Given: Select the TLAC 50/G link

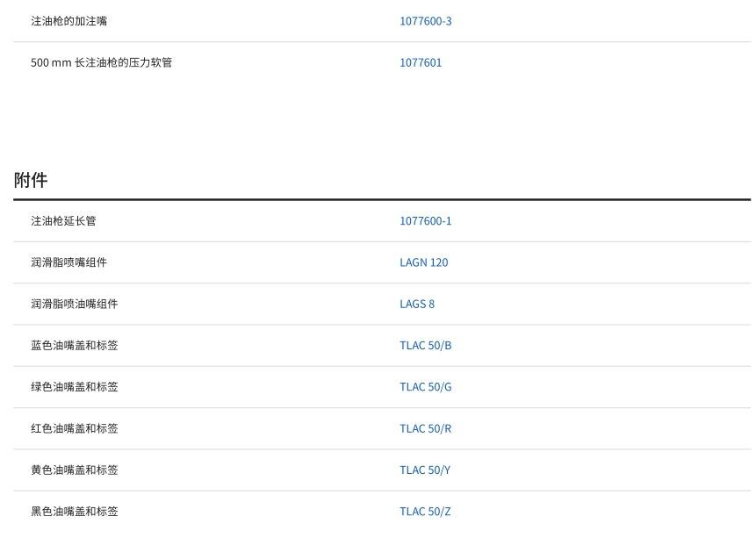Looking at the screenshot, I should point(425,387).
